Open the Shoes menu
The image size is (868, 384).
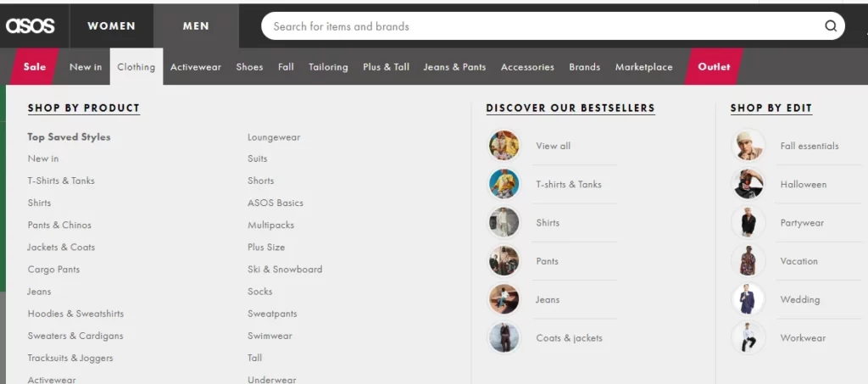249,67
